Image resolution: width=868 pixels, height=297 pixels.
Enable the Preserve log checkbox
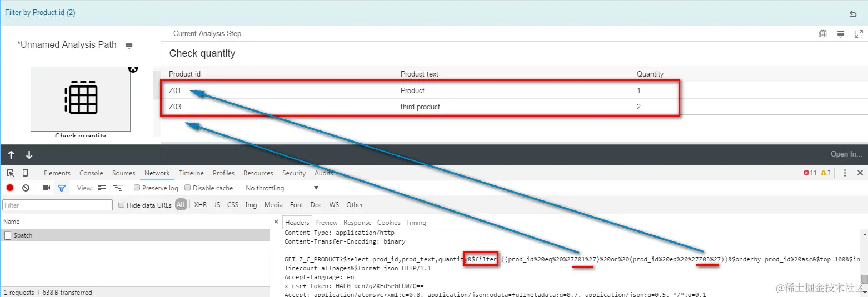137,188
